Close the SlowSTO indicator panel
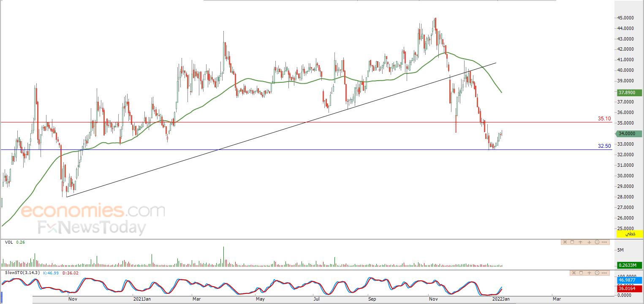 click(574, 273)
